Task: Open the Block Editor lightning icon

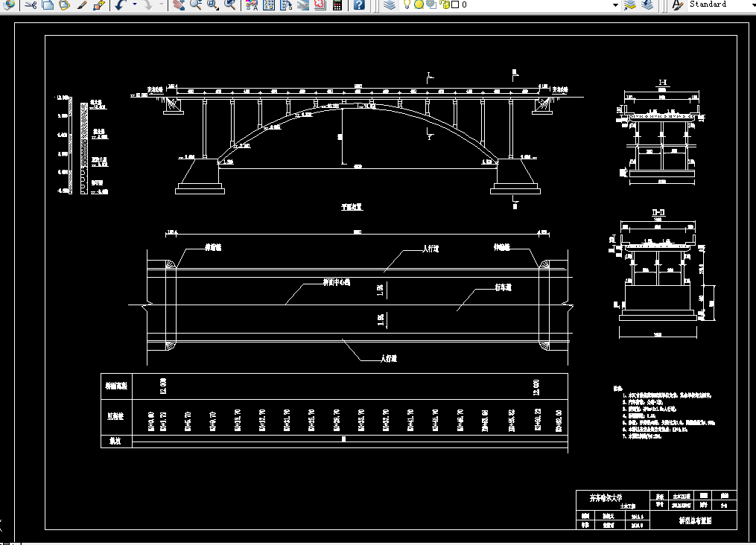Action: 99,4
